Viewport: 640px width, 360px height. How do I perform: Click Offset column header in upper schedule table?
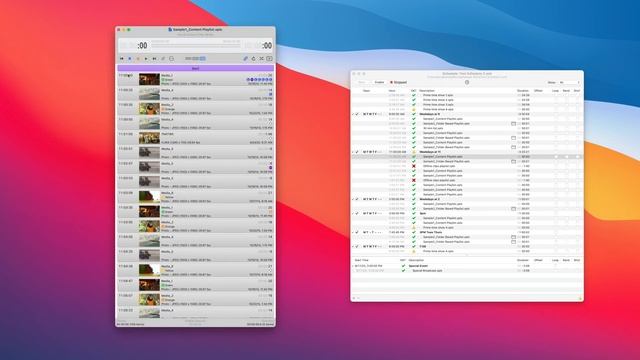[x=538, y=91]
